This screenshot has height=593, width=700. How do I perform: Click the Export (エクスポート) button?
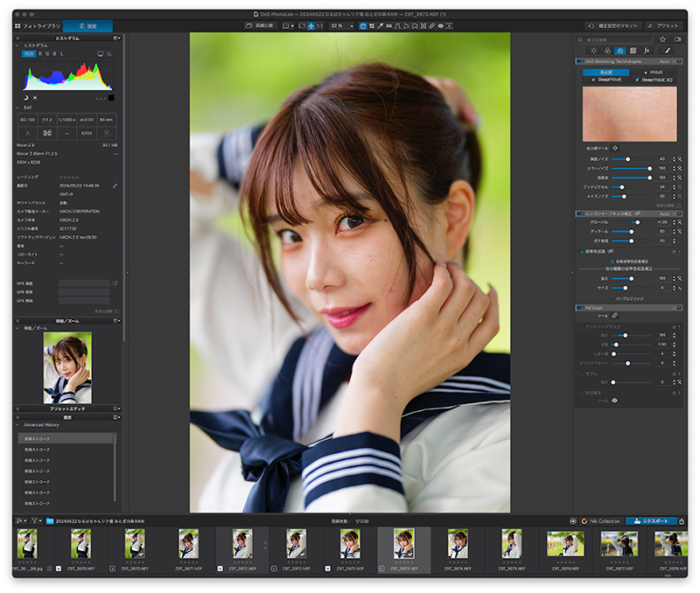651,521
